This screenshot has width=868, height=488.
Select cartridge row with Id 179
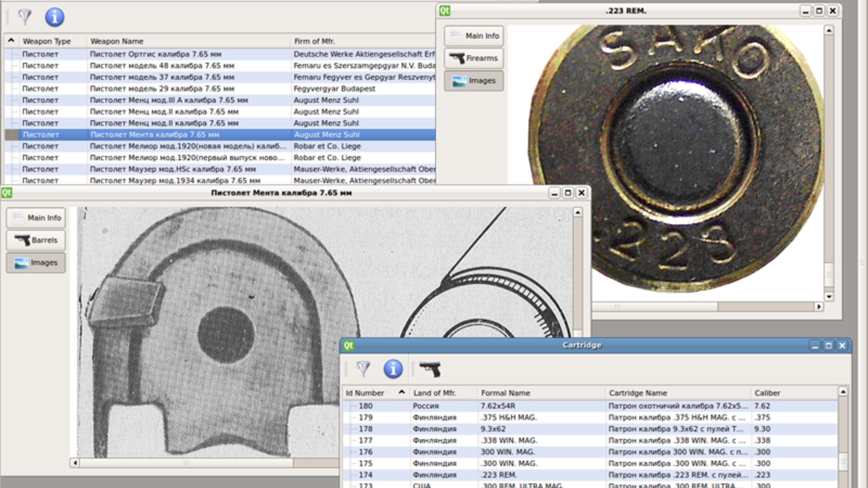click(x=590, y=417)
